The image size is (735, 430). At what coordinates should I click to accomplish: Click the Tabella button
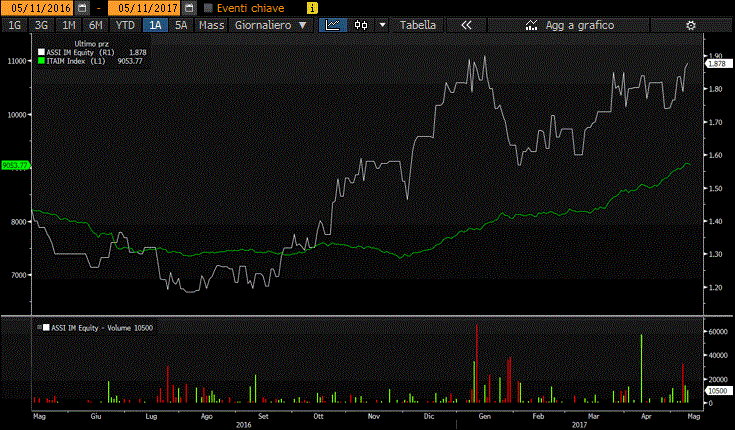point(418,24)
